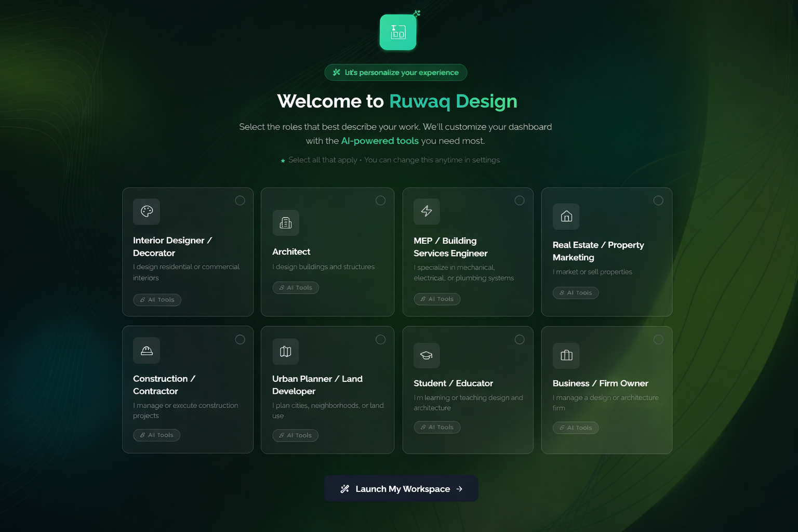The height and width of the screenshot is (532, 798).
Task: Toggle the Real Estate role selector
Action: [x=658, y=200]
